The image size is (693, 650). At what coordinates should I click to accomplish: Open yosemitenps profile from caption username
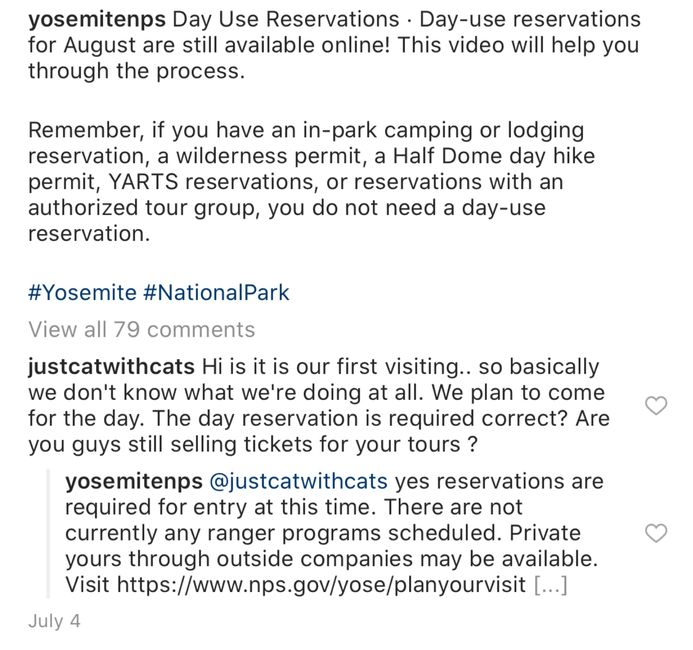[x=96, y=19]
